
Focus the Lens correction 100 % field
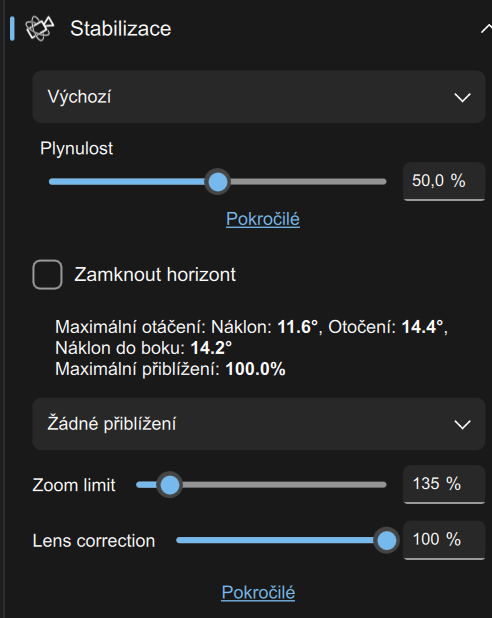click(x=444, y=540)
